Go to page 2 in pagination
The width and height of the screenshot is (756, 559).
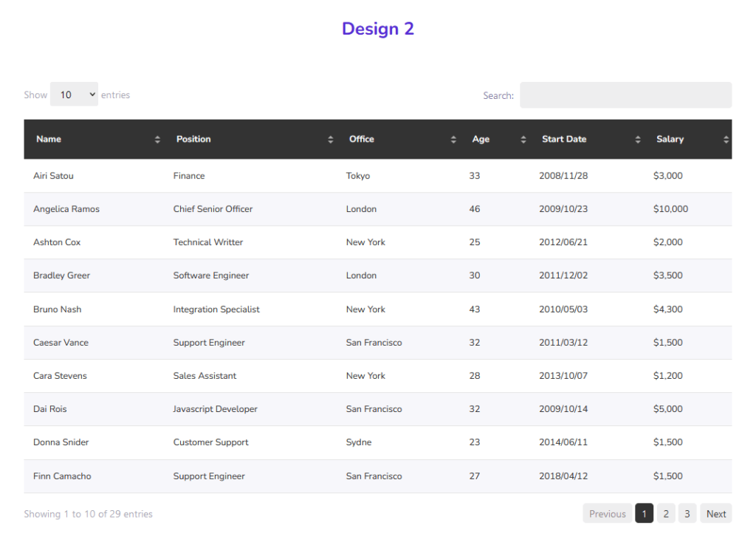click(666, 514)
